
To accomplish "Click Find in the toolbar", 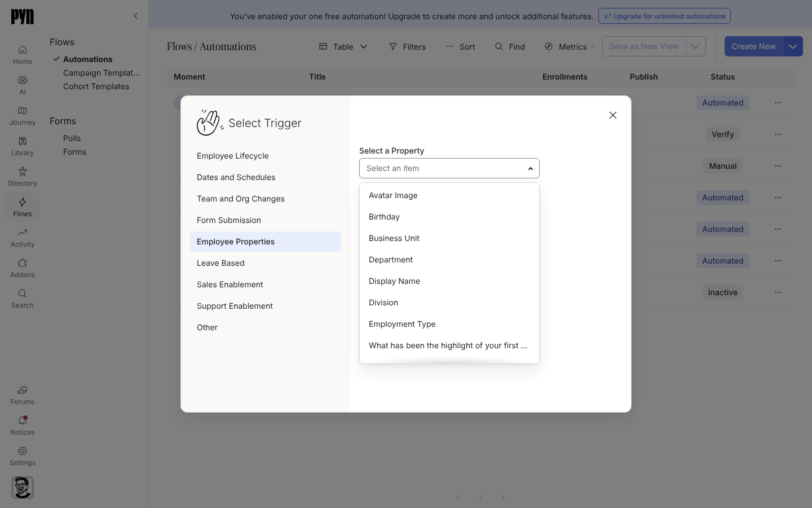I will click(x=510, y=46).
